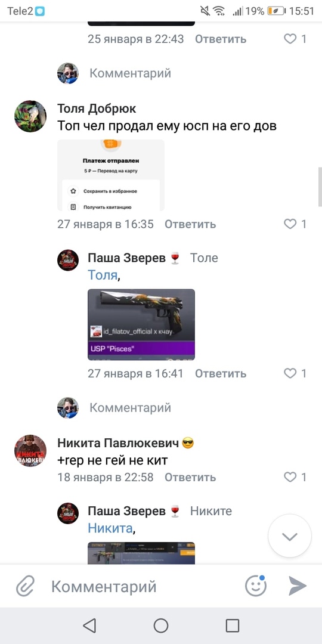The width and height of the screenshot is (322, 644).
Task: Open Толя Добрюк's profile avatar
Action: (30, 116)
